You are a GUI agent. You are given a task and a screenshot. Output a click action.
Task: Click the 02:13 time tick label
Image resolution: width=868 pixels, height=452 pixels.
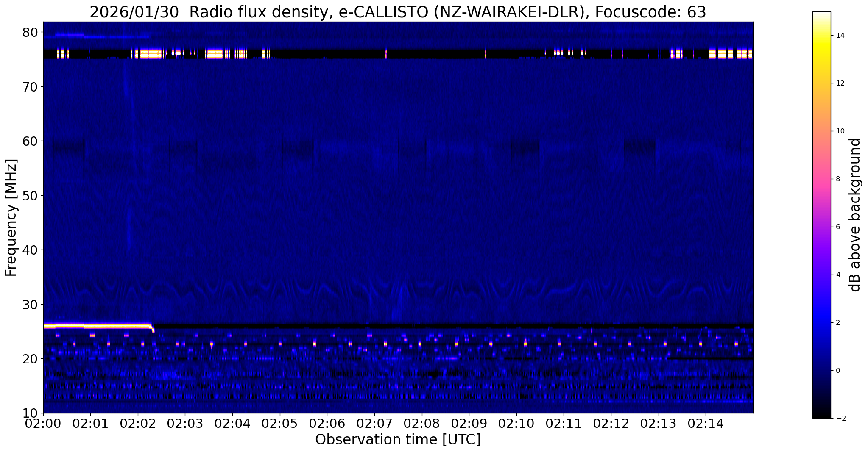[659, 423]
